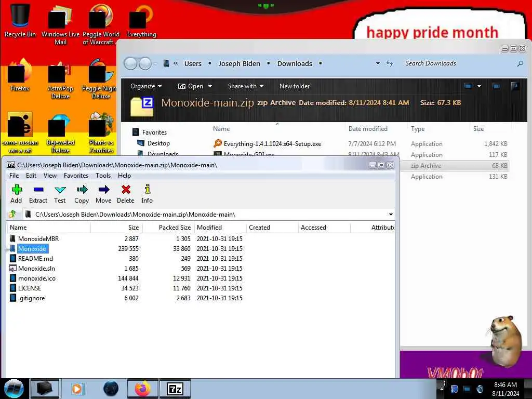Click the Explorer help icon
532x399 pixels.
[x=515, y=86]
